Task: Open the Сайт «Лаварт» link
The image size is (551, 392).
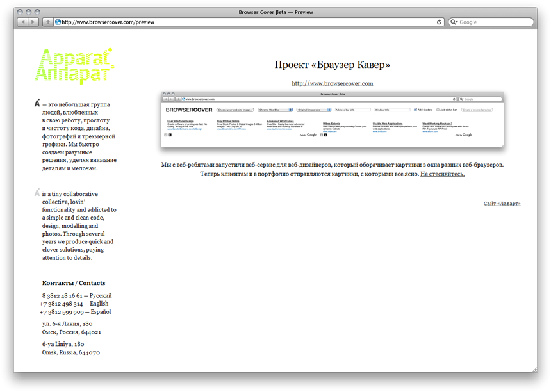Action: click(x=502, y=204)
